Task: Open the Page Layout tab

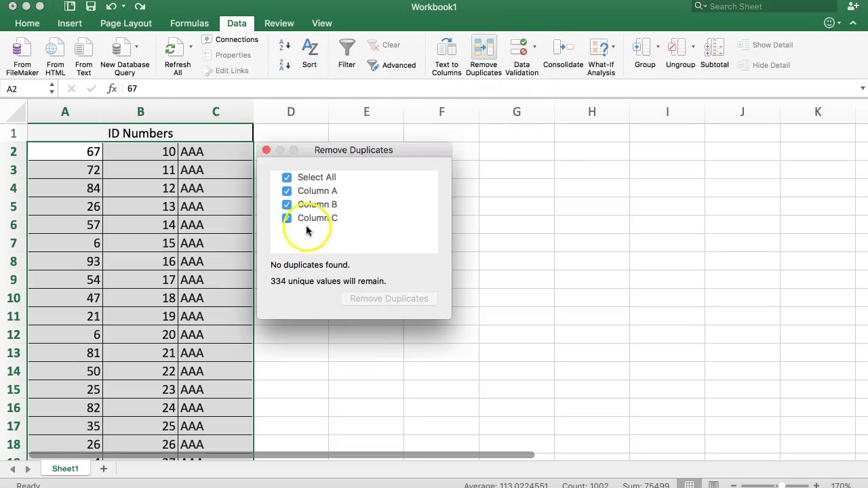Action: [x=126, y=23]
